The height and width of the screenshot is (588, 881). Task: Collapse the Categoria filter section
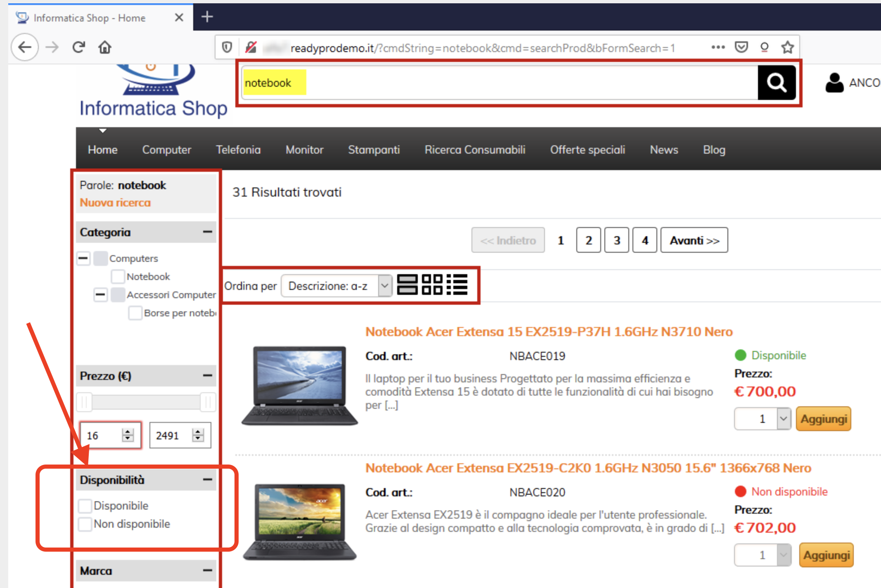pyautogui.click(x=207, y=232)
